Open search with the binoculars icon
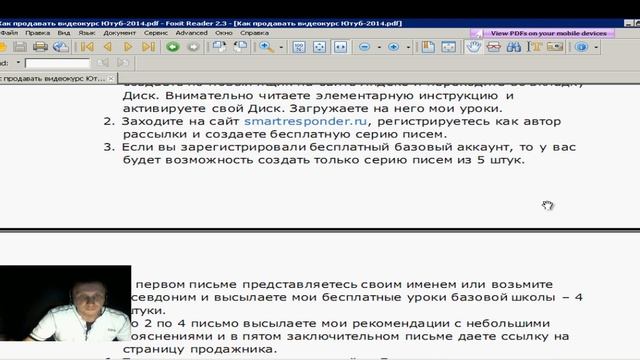This screenshot has height=360, width=640. 514,47
